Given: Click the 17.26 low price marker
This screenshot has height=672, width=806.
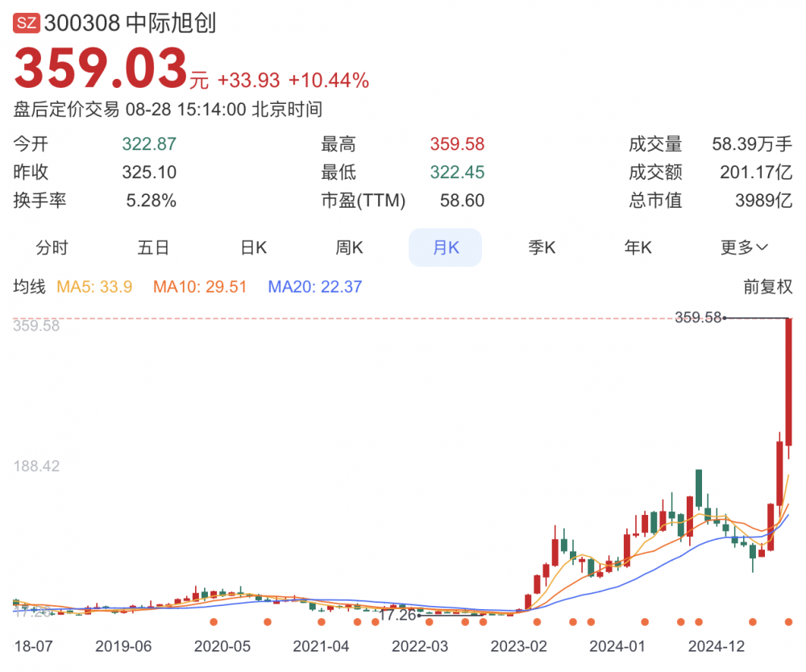Looking at the screenshot, I should pyautogui.click(x=397, y=616).
